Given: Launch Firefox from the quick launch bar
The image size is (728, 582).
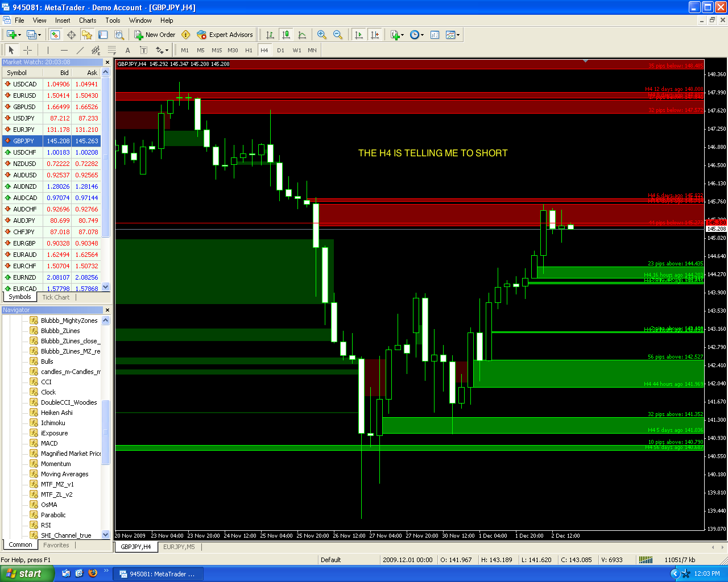Looking at the screenshot, I should (x=93, y=573).
